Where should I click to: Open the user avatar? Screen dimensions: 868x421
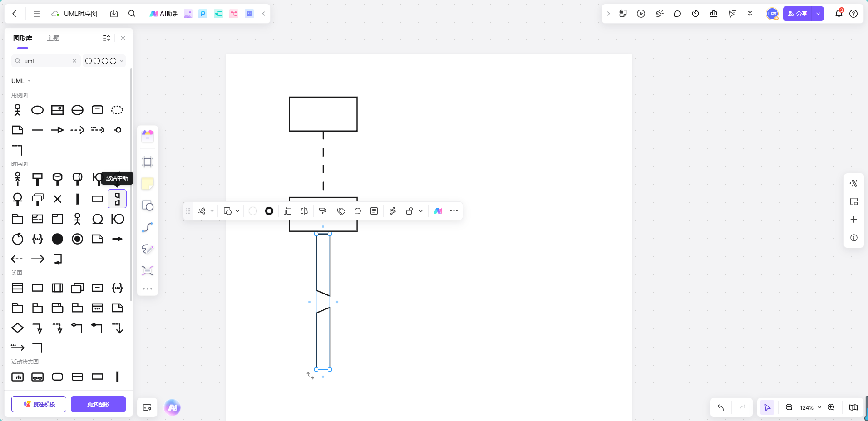coord(772,14)
